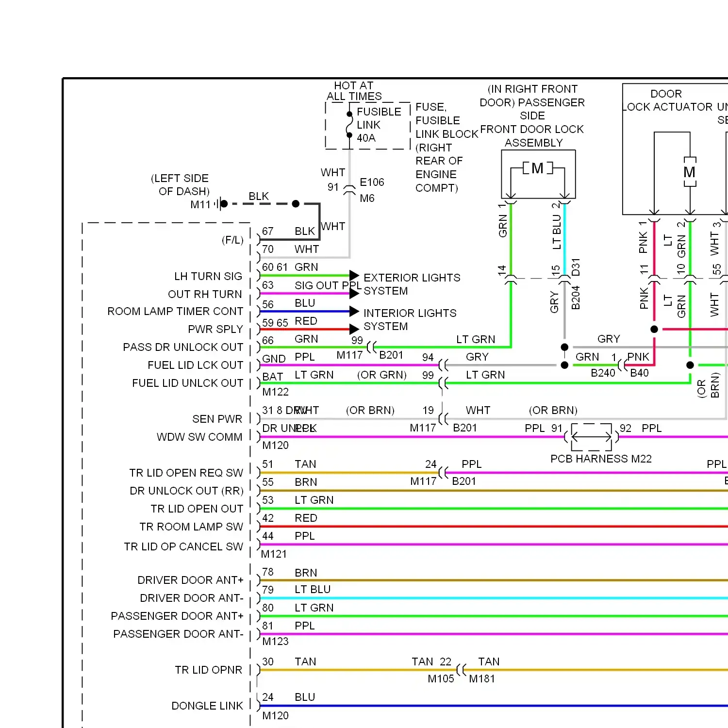Click DR UNLOCK OUT (RR) label

click(x=186, y=491)
